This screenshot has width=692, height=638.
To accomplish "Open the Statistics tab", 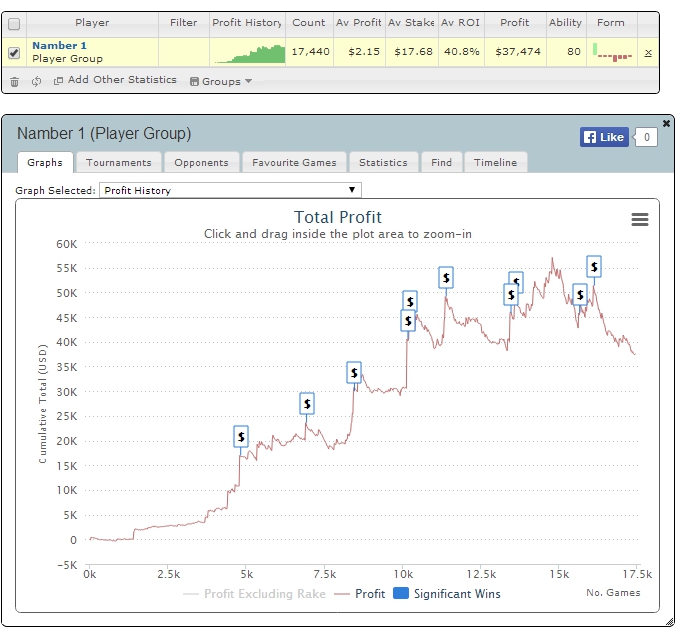I will point(383,162).
